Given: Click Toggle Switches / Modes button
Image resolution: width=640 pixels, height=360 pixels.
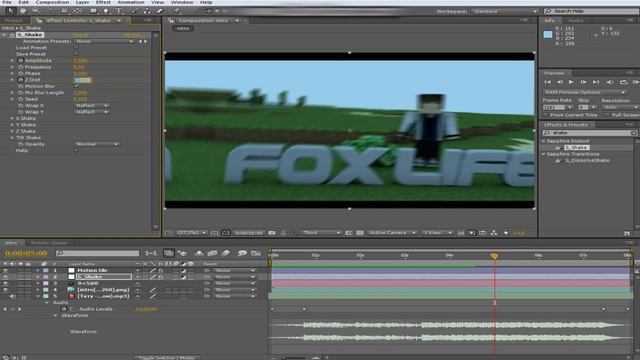Looking at the screenshot, I should [167, 358].
